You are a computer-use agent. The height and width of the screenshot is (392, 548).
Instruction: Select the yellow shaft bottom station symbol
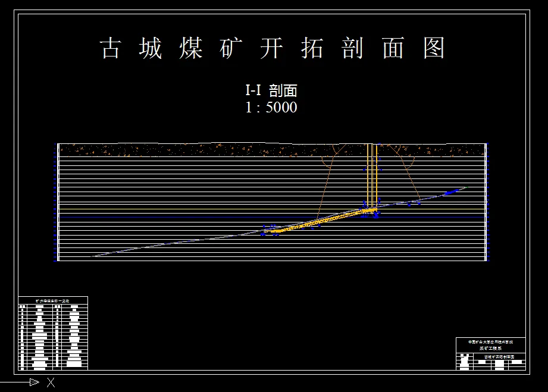coord(369,209)
